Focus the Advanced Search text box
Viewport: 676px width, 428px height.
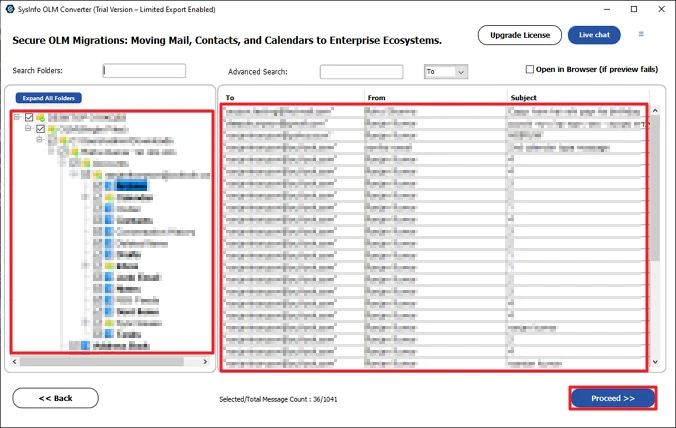coord(361,72)
